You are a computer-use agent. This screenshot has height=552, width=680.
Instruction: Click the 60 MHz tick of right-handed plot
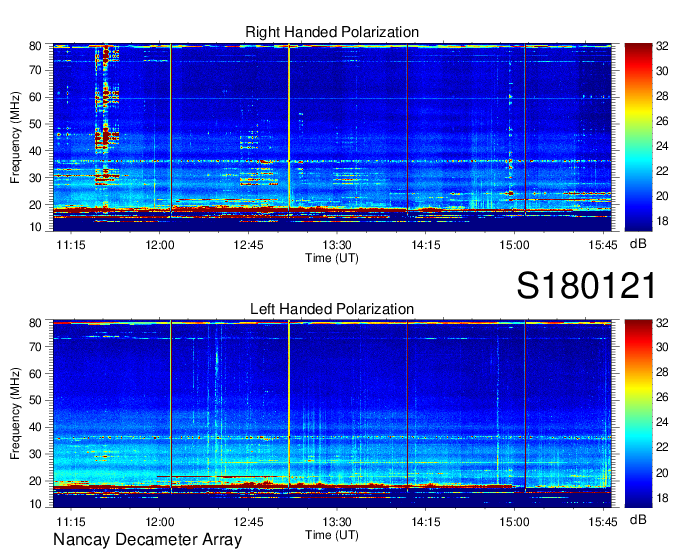pos(35,97)
